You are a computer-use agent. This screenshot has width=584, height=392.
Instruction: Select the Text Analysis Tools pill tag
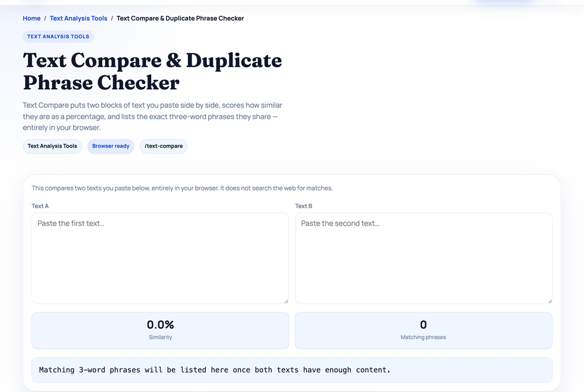click(52, 146)
